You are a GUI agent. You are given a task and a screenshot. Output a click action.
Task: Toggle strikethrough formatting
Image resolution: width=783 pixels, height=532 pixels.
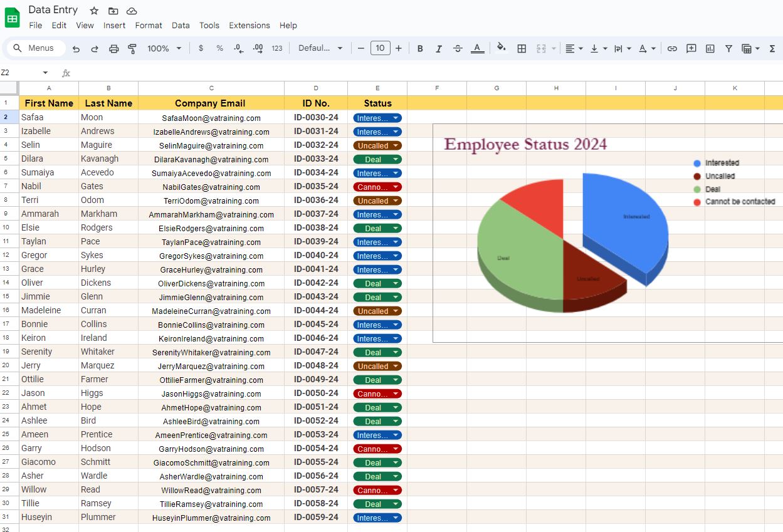458,48
